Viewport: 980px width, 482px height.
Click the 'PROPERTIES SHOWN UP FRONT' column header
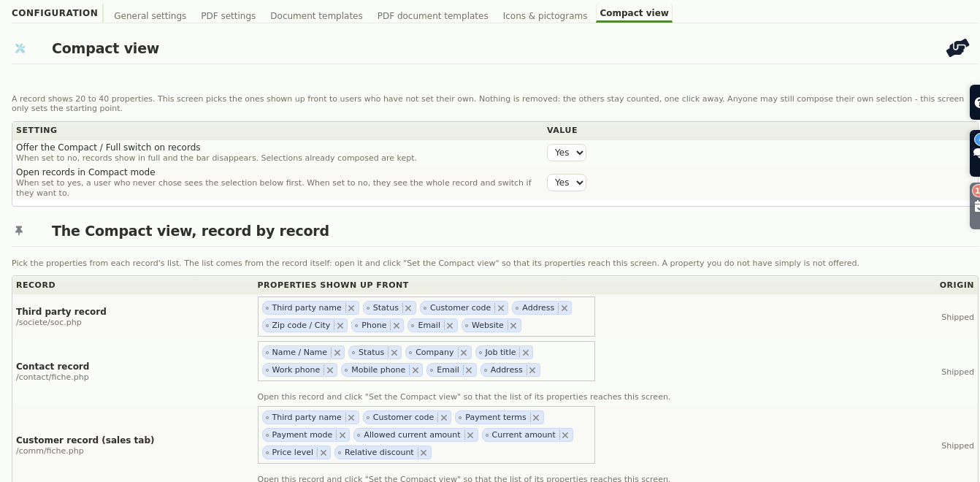point(333,285)
